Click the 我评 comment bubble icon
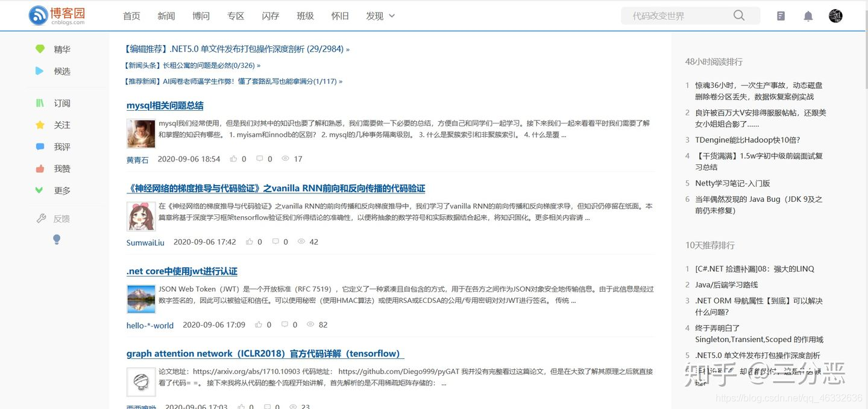 [40, 146]
